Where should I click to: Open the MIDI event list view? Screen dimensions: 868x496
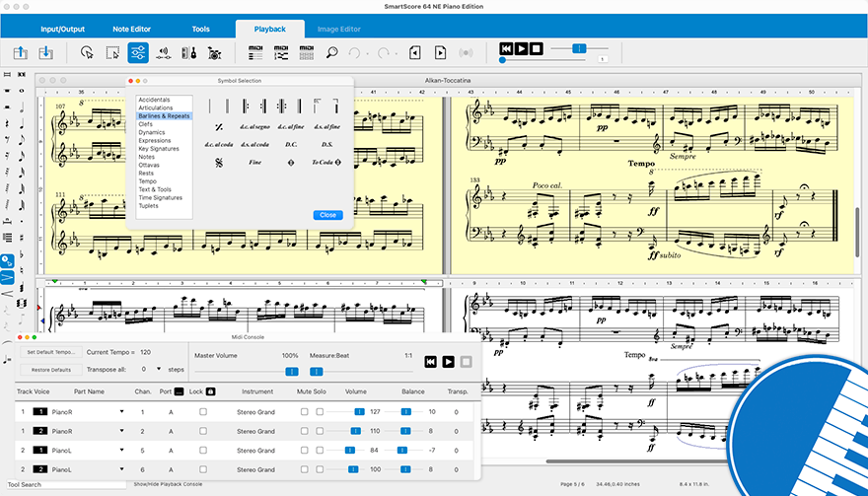coord(255,52)
